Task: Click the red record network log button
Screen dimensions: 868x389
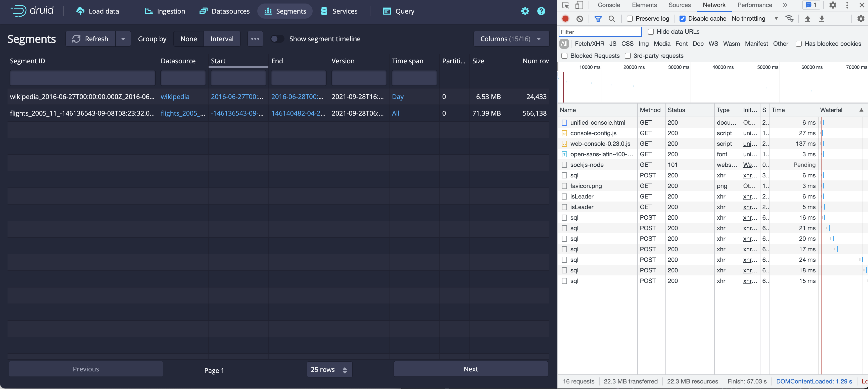Action: (x=565, y=19)
